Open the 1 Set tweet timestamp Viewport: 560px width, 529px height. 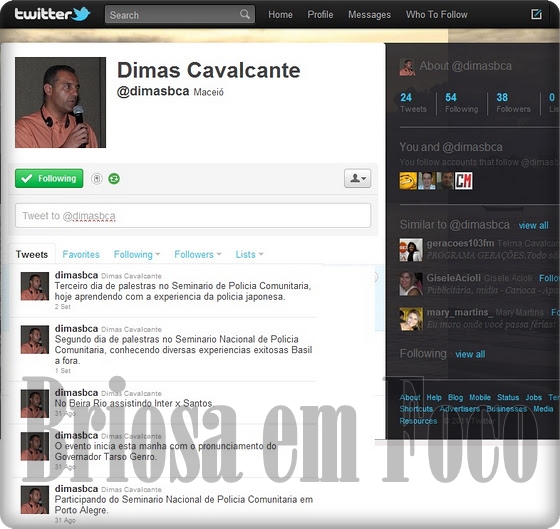[62, 371]
